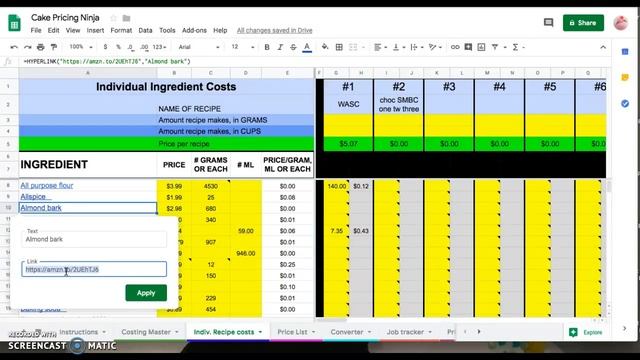Open the Format menu

(x=121, y=30)
